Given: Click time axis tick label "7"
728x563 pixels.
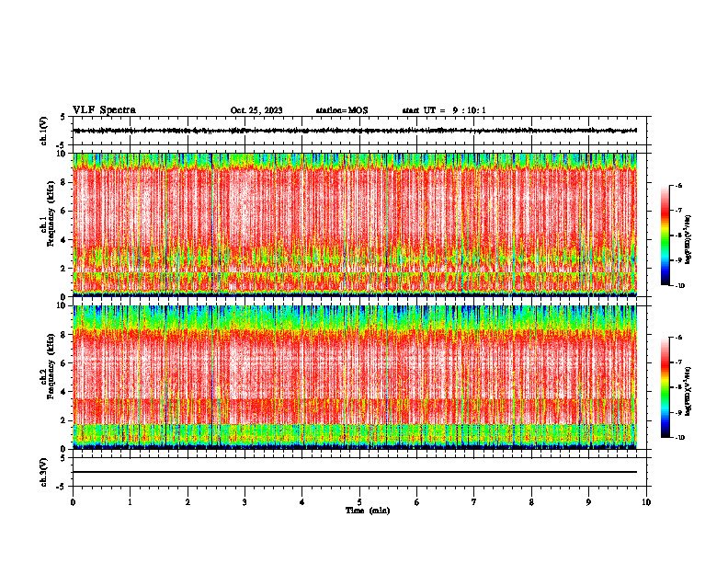Looking at the screenshot, I should point(474,502).
